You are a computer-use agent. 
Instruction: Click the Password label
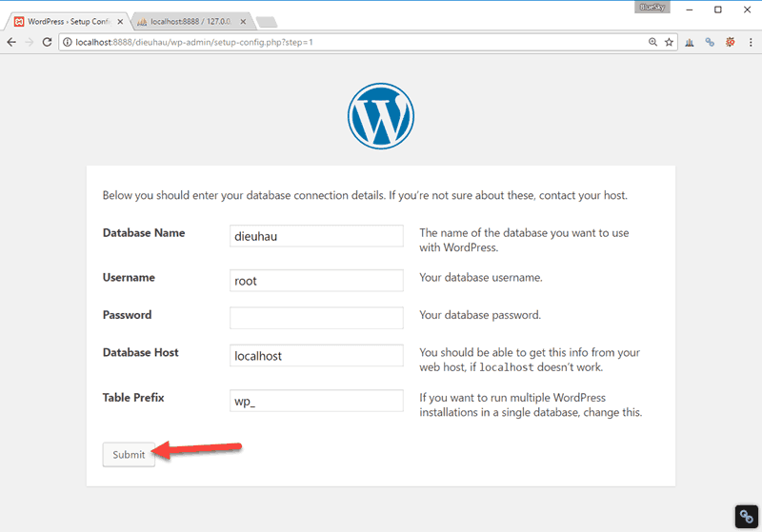click(128, 315)
